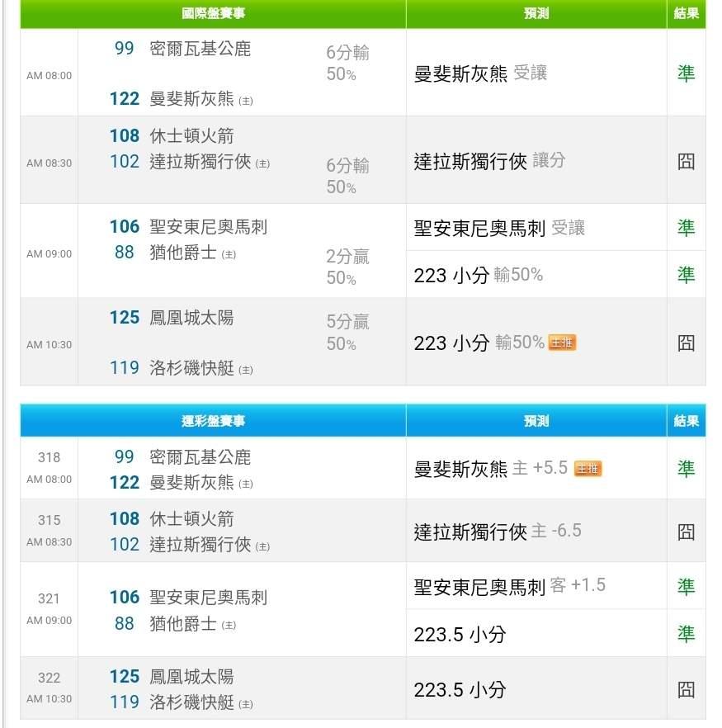Screen dimensions: 722x728
Task: Open 密爾瓦基公鹿 team link in 國際盤 table
Action: tap(200, 49)
